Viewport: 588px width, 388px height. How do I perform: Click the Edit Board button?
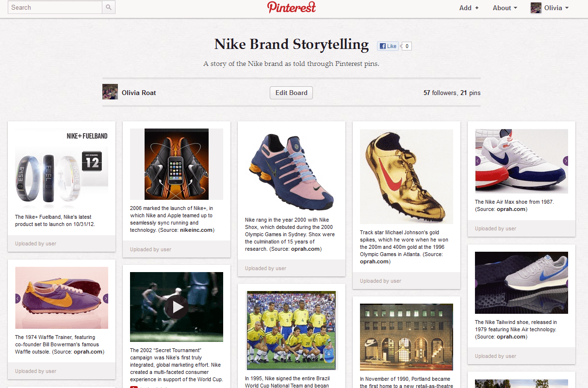click(291, 92)
